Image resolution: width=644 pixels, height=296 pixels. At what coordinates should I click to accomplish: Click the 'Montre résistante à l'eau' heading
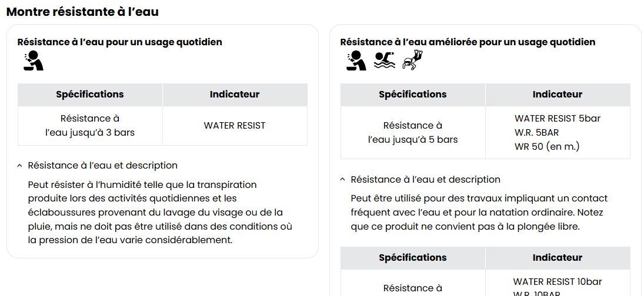pyautogui.click(x=82, y=12)
